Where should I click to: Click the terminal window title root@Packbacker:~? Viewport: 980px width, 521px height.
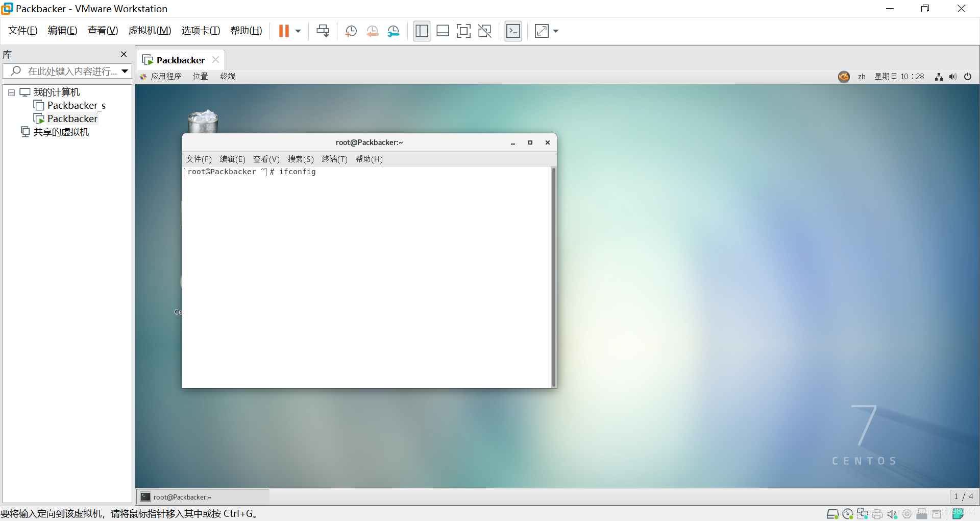coord(369,143)
